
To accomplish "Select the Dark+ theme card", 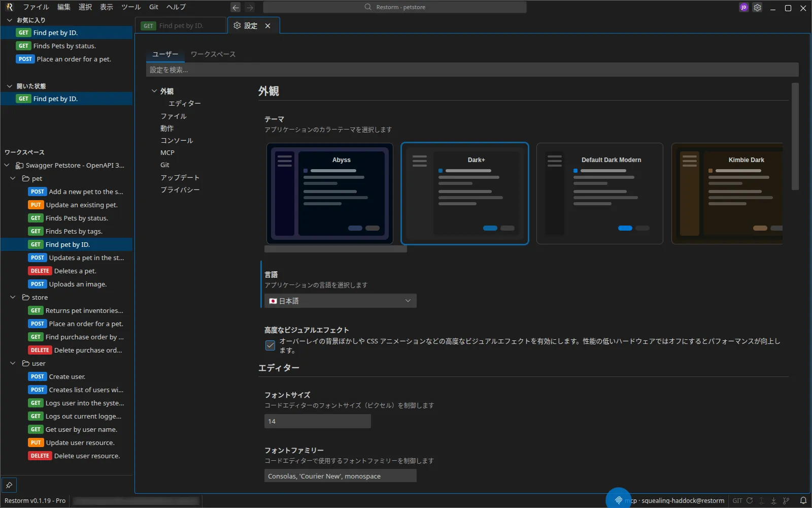I will click(465, 194).
